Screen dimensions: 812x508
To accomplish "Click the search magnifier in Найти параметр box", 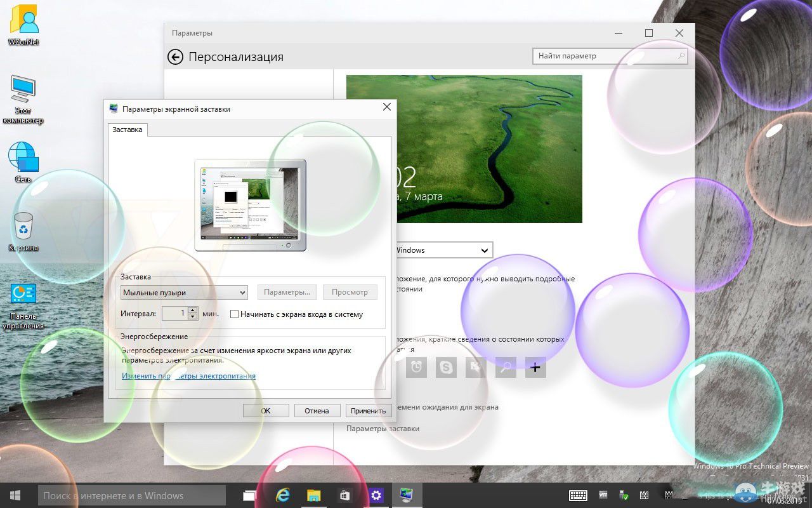I will (681, 56).
